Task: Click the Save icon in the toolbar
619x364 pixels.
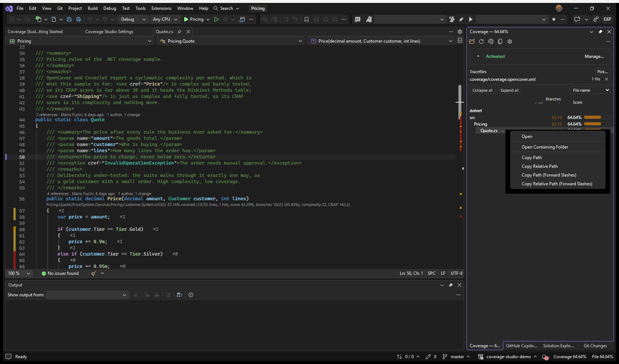Action: [x=70, y=19]
